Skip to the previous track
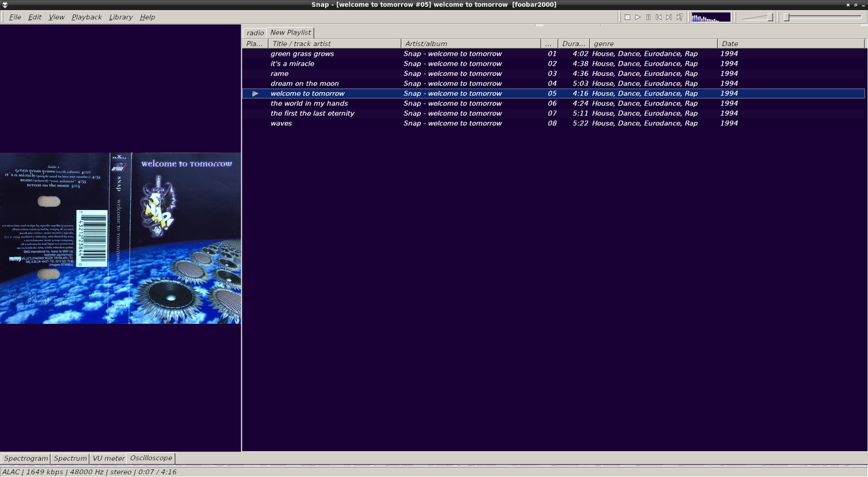The height and width of the screenshot is (477, 868). click(658, 17)
